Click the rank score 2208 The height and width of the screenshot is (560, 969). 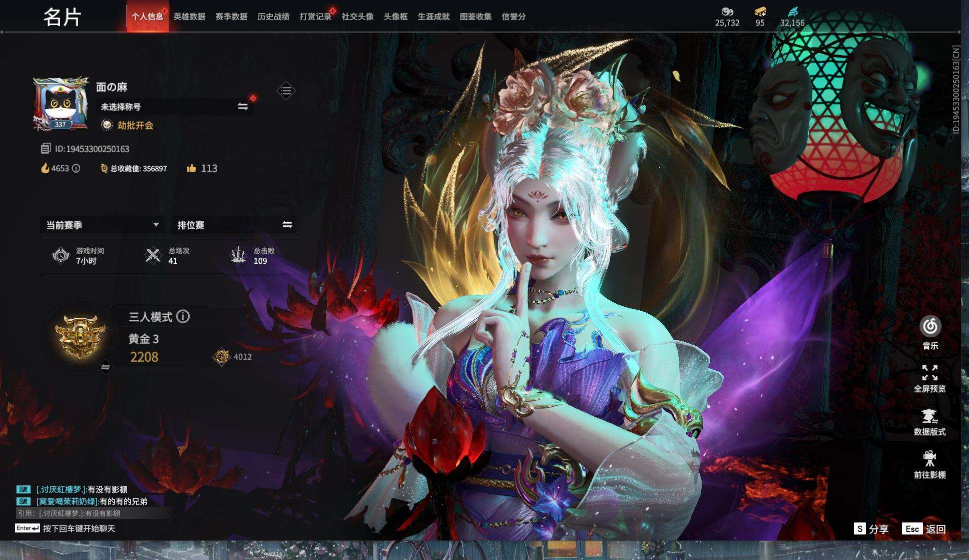(x=144, y=357)
